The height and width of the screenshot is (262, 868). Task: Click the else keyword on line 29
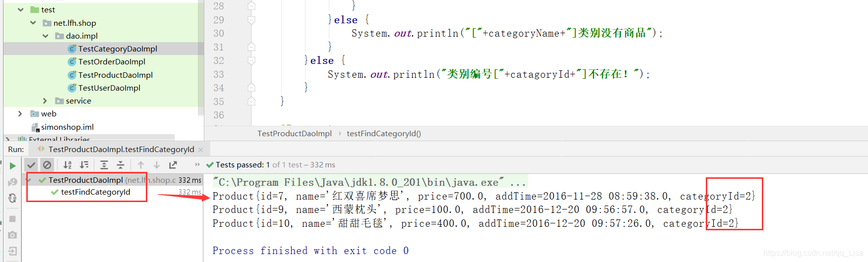[346, 20]
